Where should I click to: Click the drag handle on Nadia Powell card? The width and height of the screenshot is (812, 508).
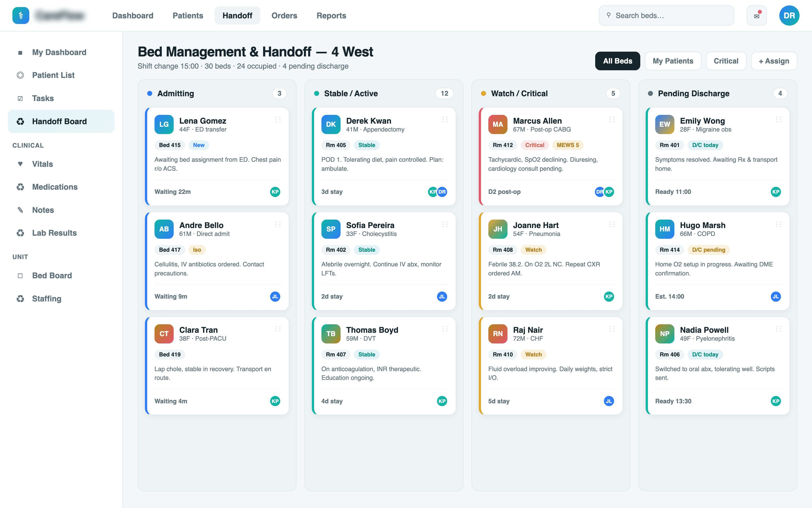coord(779,329)
